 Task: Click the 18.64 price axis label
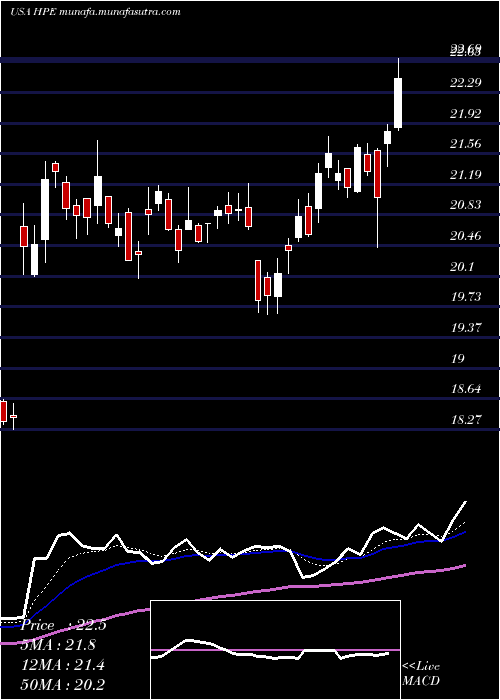coord(465,389)
